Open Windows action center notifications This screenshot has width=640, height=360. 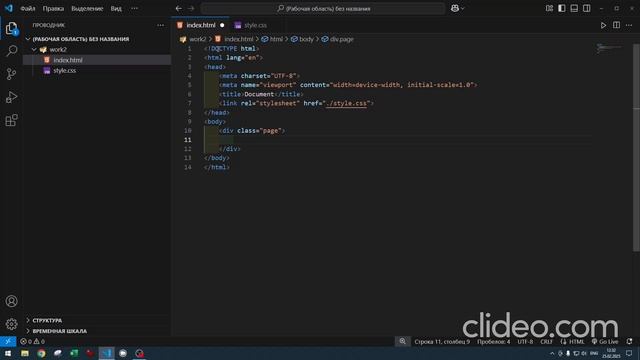tap(629, 353)
